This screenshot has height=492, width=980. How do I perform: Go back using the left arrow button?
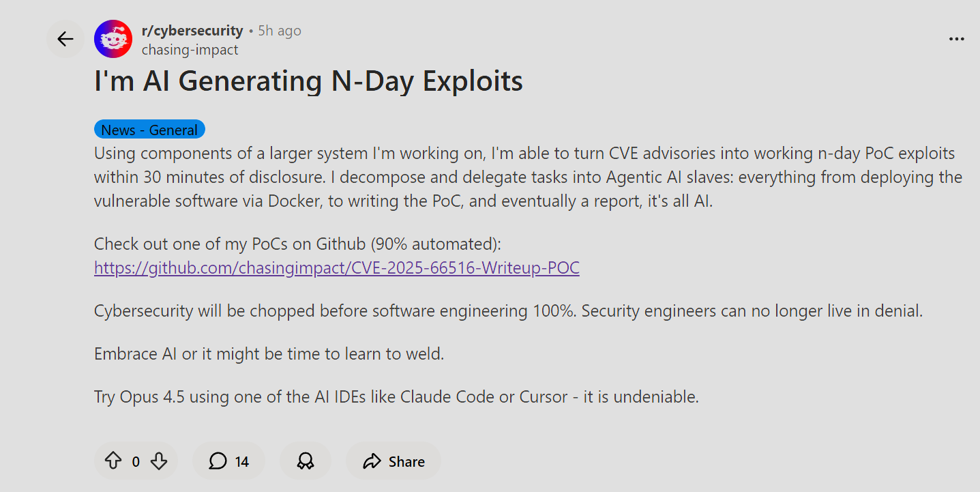65,39
